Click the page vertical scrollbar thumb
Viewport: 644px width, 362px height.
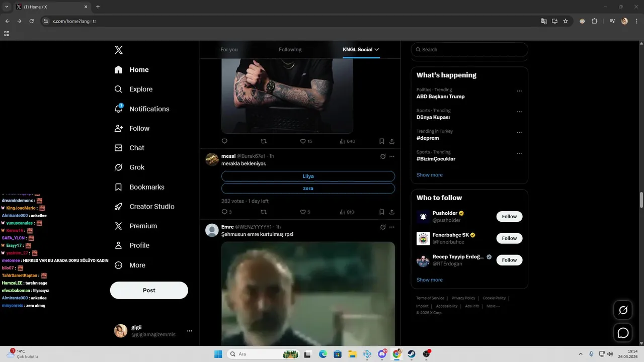point(641,200)
